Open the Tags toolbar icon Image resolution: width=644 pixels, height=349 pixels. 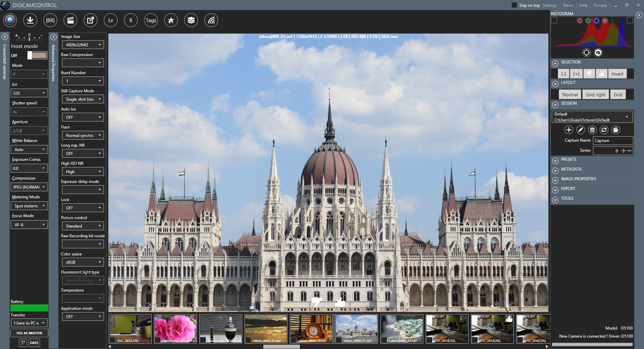click(151, 20)
